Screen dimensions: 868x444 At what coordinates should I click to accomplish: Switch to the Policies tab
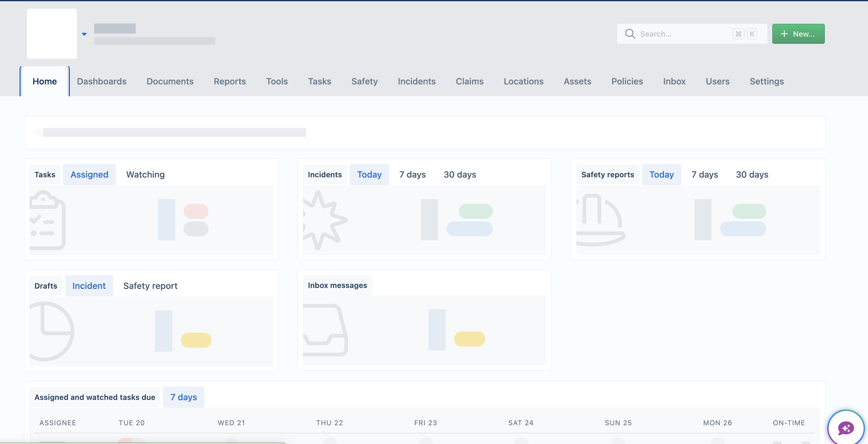click(x=627, y=81)
